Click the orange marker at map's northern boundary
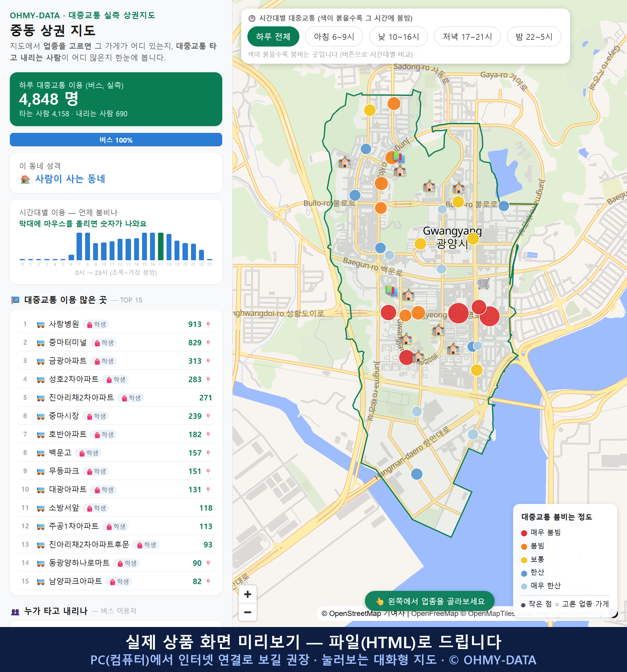Viewport: 627px width, 672px height. click(394, 103)
